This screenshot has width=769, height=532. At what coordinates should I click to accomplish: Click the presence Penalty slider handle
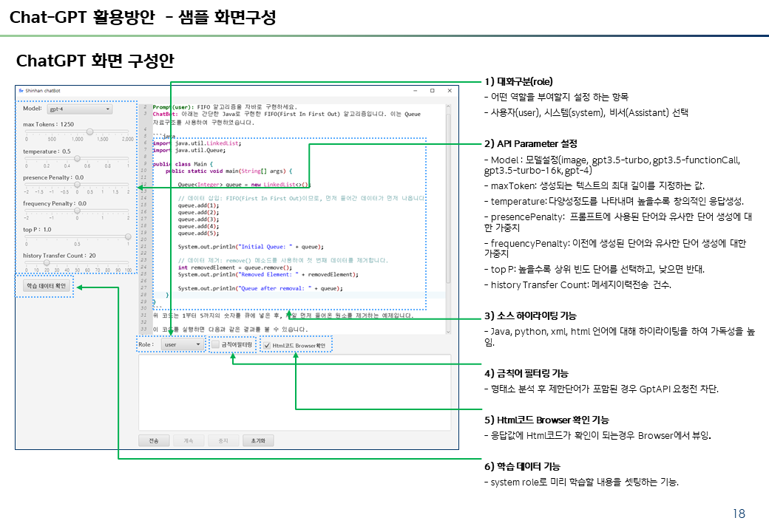(x=77, y=185)
